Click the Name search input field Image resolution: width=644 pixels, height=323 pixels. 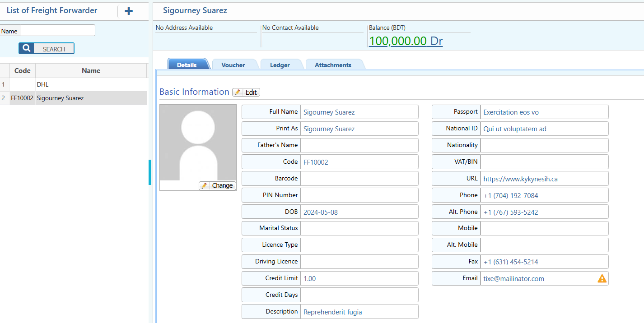(x=57, y=31)
